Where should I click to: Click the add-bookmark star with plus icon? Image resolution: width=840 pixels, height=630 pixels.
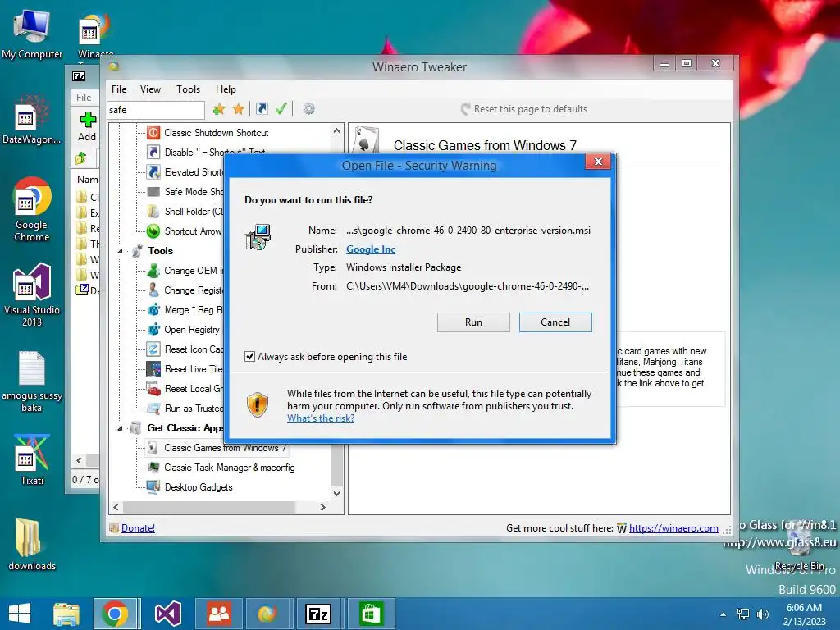click(218, 109)
